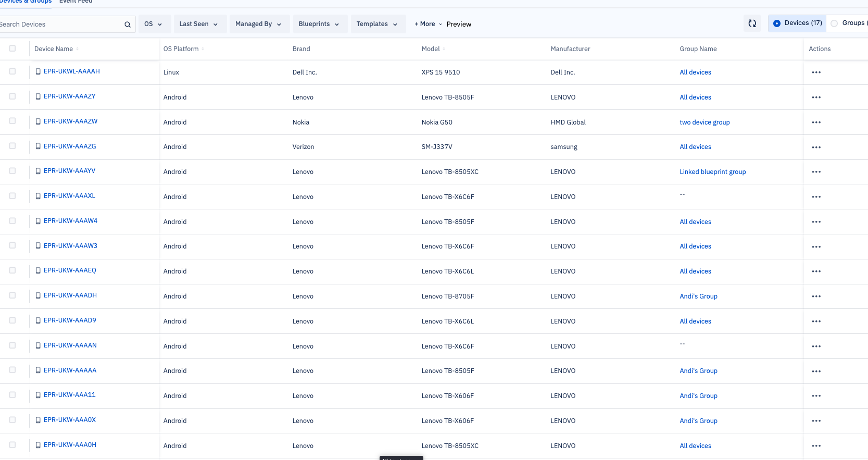The width and height of the screenshot is (868, 460).
Task: Open actions menu for EPR-UKW-AAA0H
Action: pyautogui.click(x=816, y=446)
